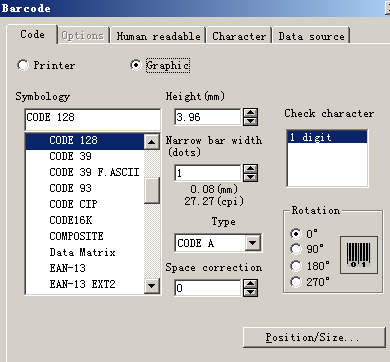The image size is (390, 362).
Task: Click the Symbology text field
Action: coord(92,118)
